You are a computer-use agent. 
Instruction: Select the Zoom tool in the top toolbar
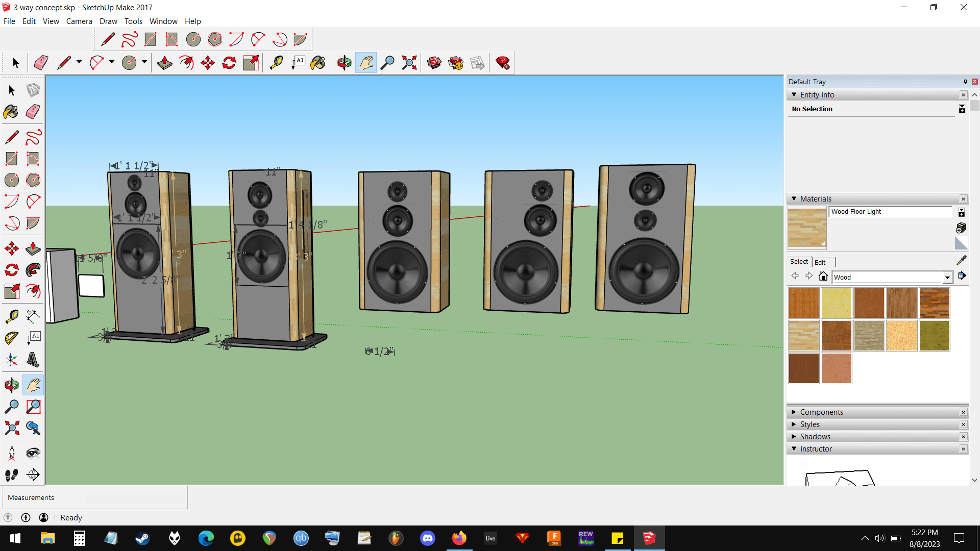coord(387,63)
